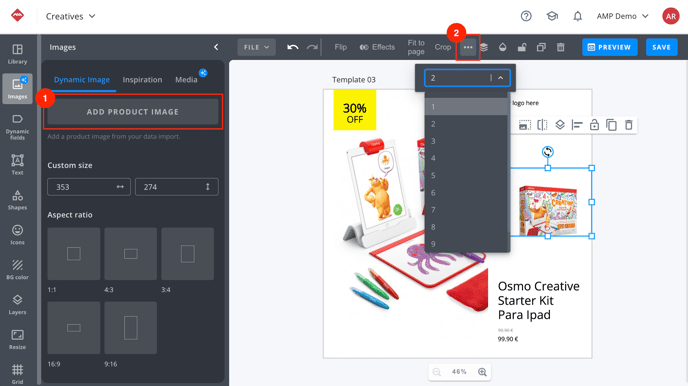The image size is (688, 386).
Task: Open the Resize sidebar tool
Action: pyautogui.click(x=18, y=339)
